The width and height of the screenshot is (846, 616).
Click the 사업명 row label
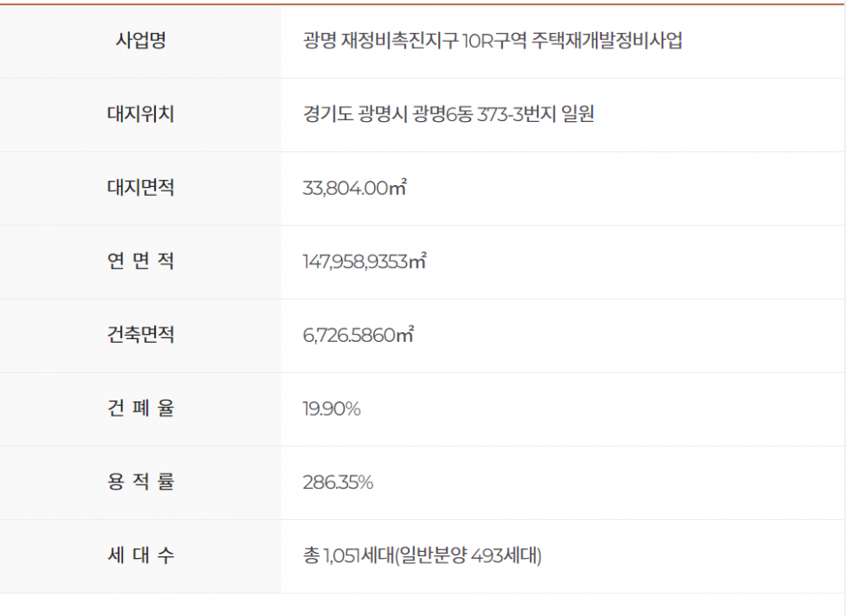coord(141,41)
